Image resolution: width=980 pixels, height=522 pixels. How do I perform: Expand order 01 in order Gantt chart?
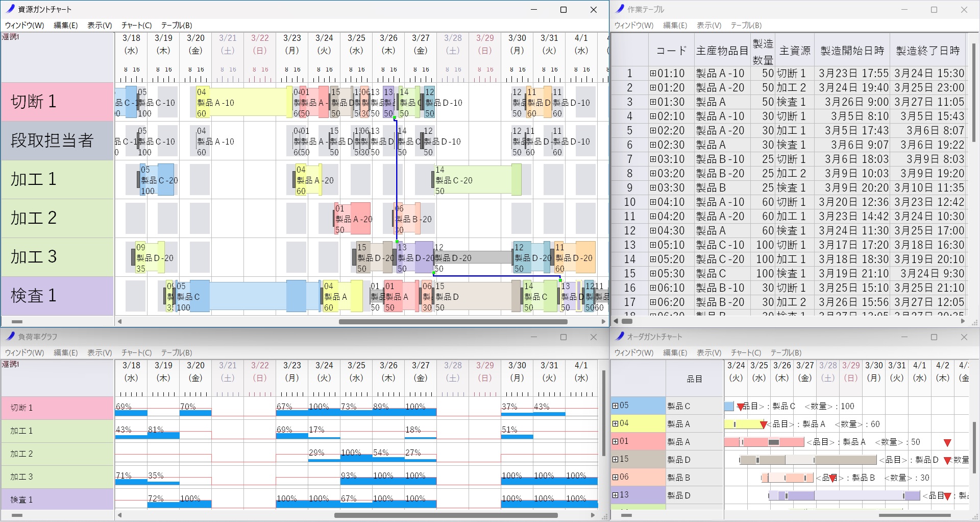tap(616, 441)
